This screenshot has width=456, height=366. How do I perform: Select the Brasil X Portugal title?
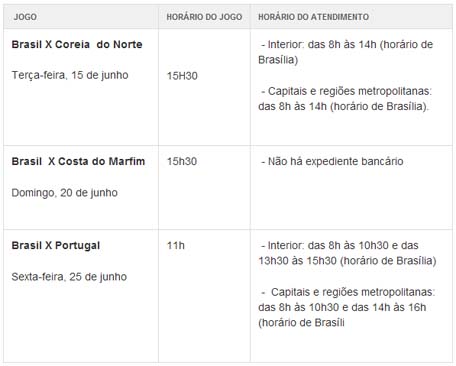click(56, 246)
